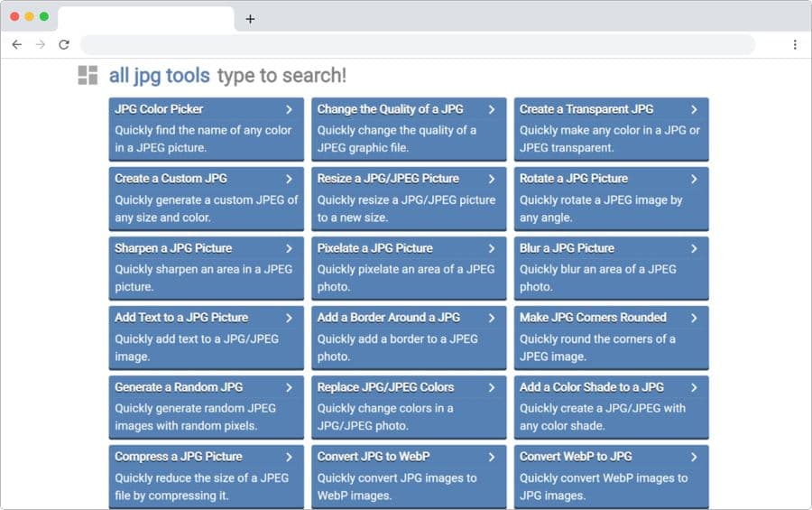
Task: Click chevron on Blur a JPG Picture card
Action: pyautogui.click(x=694, y=248)
